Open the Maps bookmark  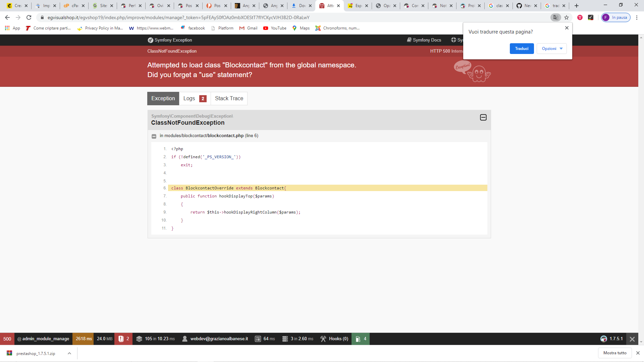click(301, 28)
